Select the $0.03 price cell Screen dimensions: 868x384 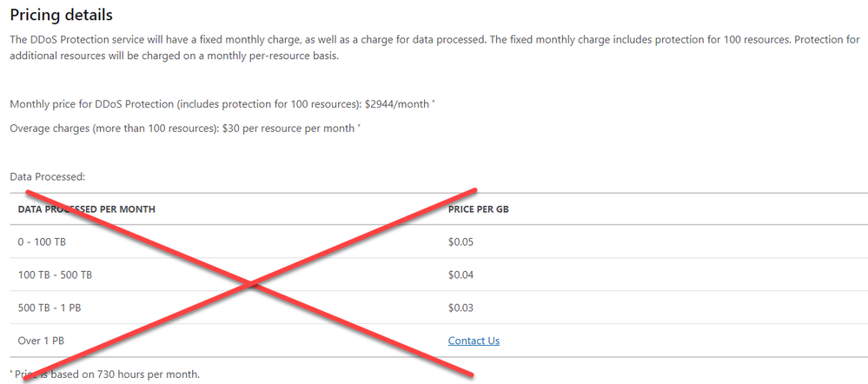[x=461, y=307]
